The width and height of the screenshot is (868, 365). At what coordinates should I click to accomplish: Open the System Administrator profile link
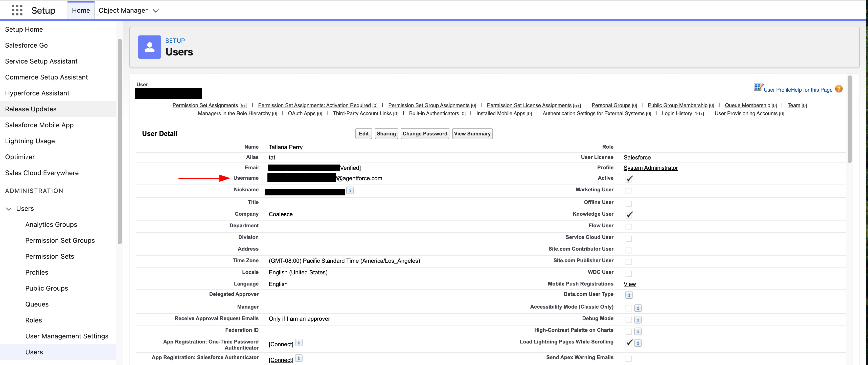(650, 168)
